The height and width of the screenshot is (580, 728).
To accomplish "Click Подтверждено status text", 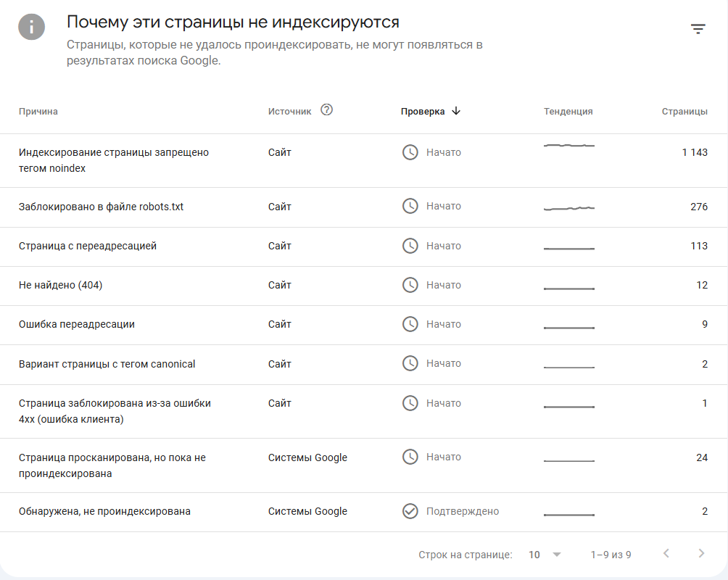I will [463, 511].
